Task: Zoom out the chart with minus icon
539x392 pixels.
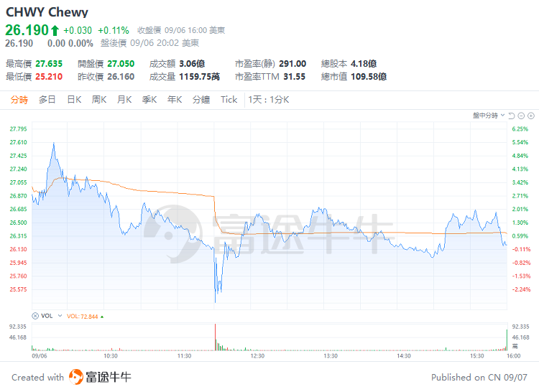Action: (521, 116)
